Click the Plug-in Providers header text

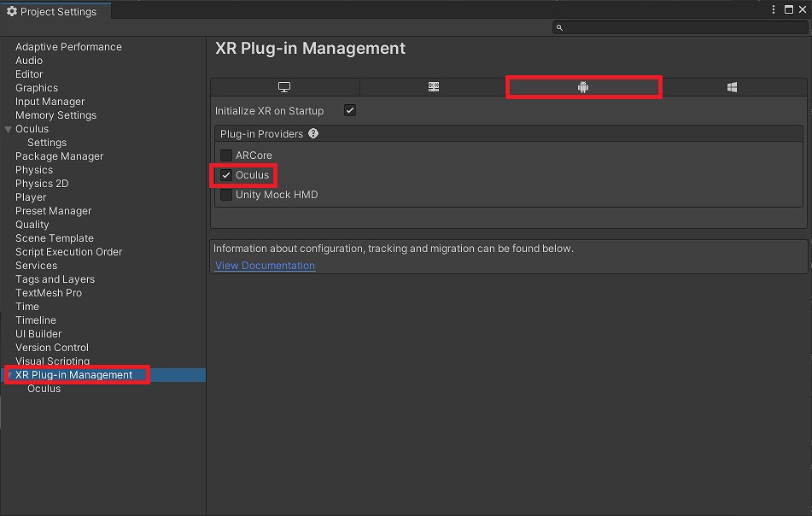(x=261, y=133)
